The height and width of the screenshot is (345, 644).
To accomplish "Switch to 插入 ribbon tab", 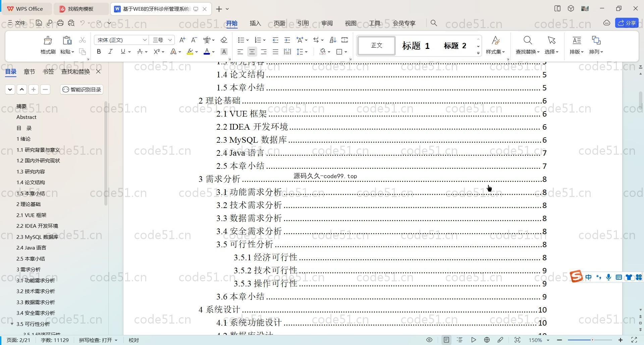I will pos(255,23).
